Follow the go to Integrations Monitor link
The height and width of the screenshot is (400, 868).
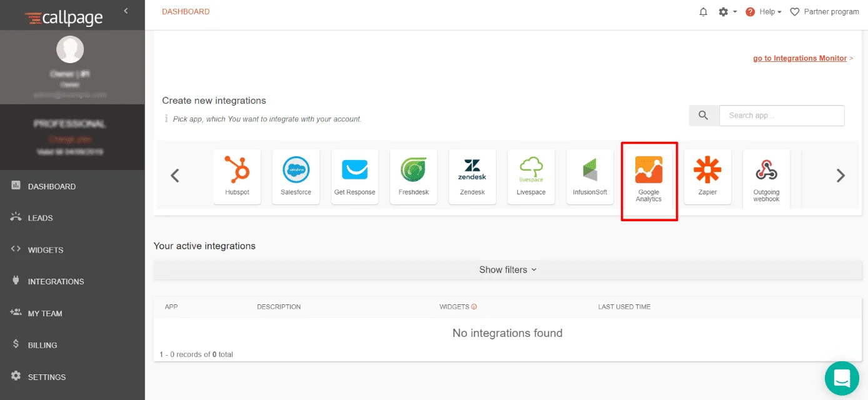point(800,58)
